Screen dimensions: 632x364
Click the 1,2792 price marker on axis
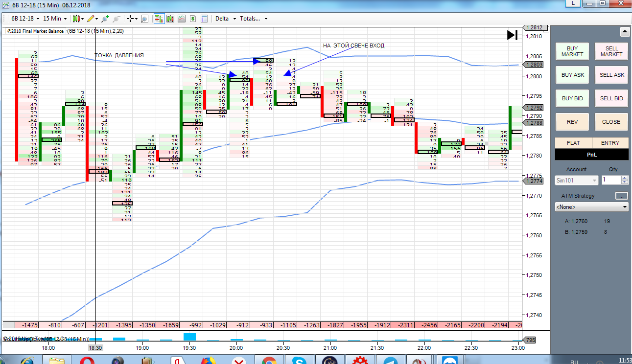click(x=533, y=108)
